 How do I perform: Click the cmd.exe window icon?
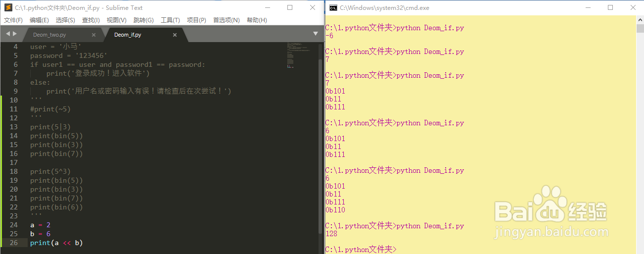pos(333,7)
